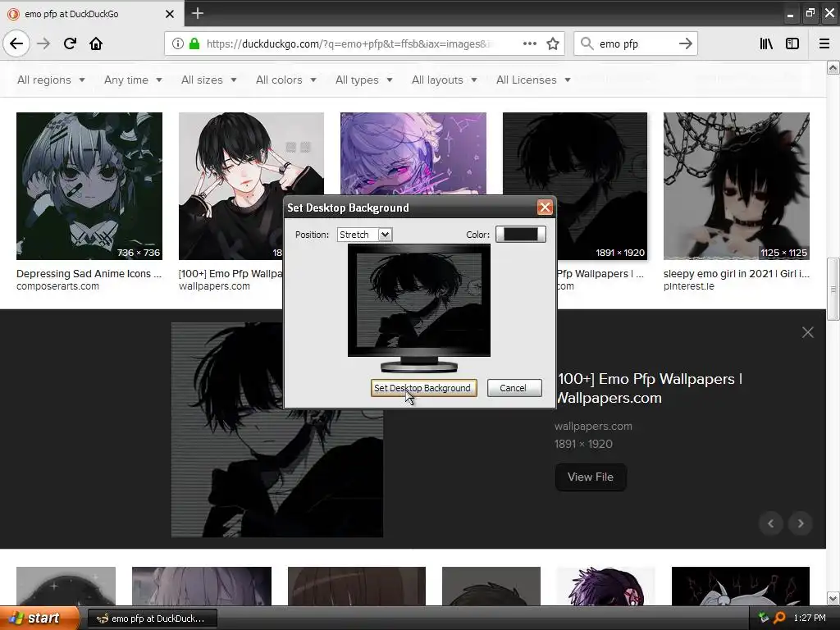The width and height of the screenshot is (840, 630).
Task: Close the emo pfp tab
Action: [x=170, y=14]
